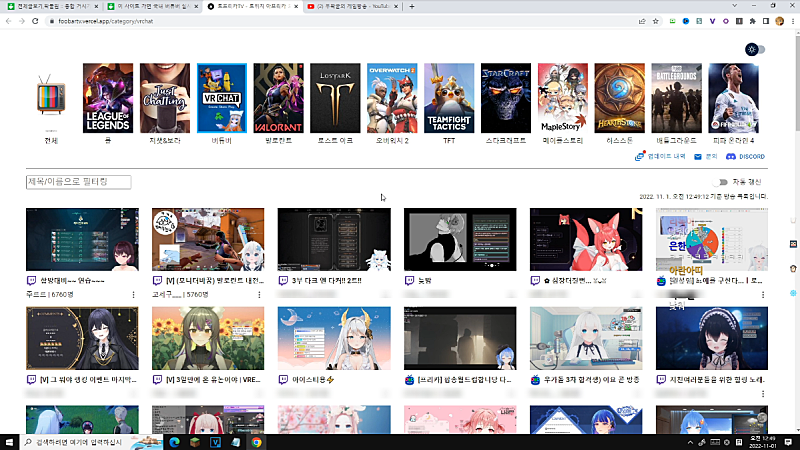This screenshot has height=450, width=800.
Task: Open options menu for 고세구 stream
Action: [x=259, y=294]
